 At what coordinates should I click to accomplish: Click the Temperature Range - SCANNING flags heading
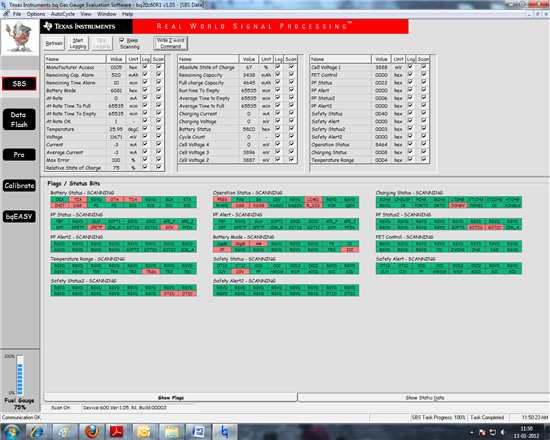pos(87,259)
